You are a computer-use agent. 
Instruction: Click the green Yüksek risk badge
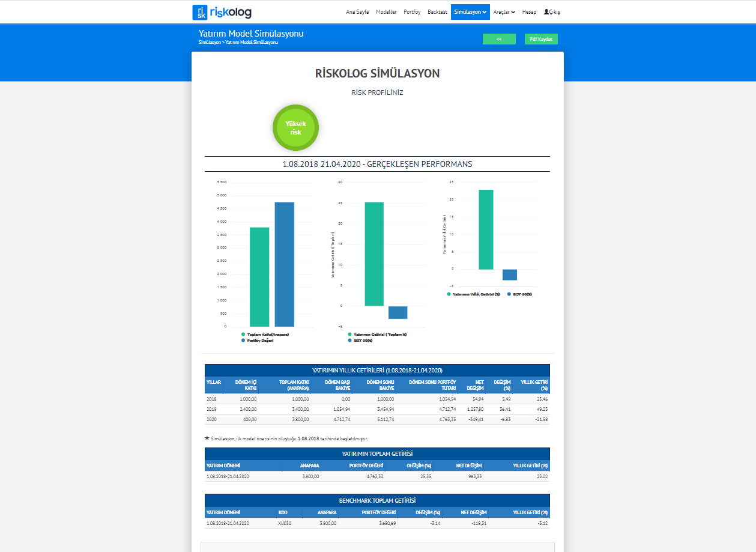(295, 127)
